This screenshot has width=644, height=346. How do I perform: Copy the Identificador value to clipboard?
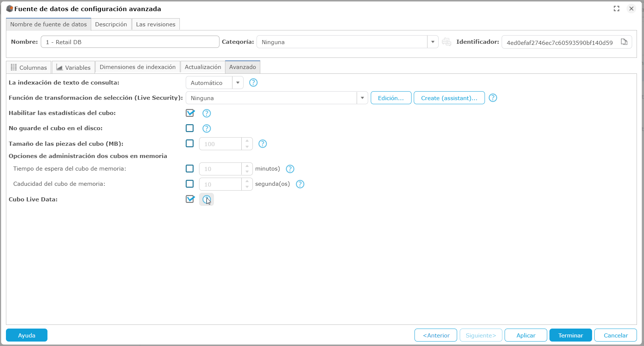click(624, 42)
